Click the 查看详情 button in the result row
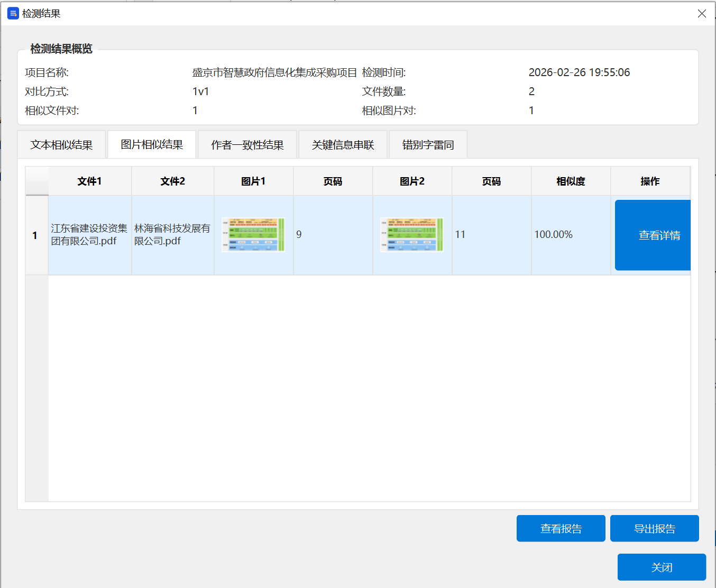Viewport: 716px width, 588px height. pos(652,235)
